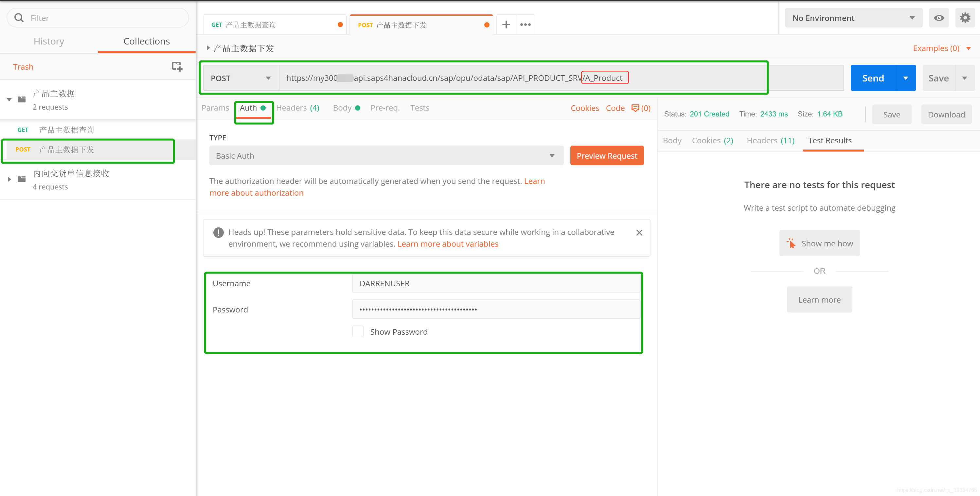The height and width of the screenshot is (496, 980).
Task: Click the Preview Request button
Action: (x=607, y=155)
